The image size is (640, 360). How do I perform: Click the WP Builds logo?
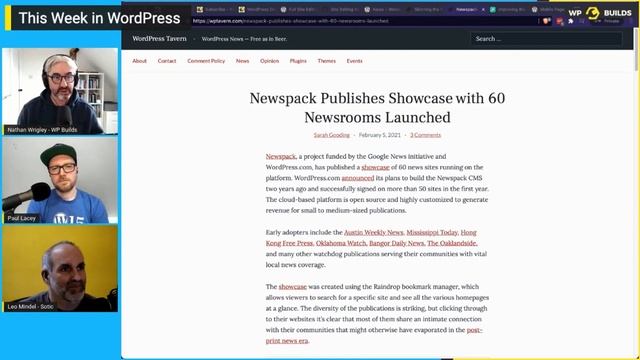pyautogui.click(x=600, y=13)
